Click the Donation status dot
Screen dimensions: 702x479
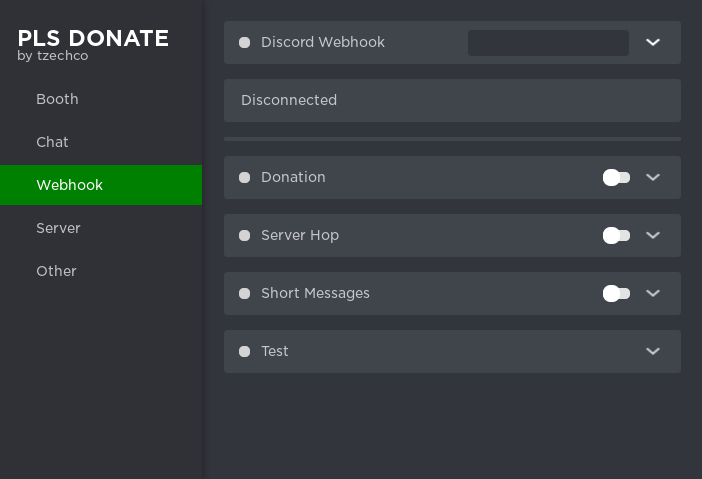click(x=244, y=178)
